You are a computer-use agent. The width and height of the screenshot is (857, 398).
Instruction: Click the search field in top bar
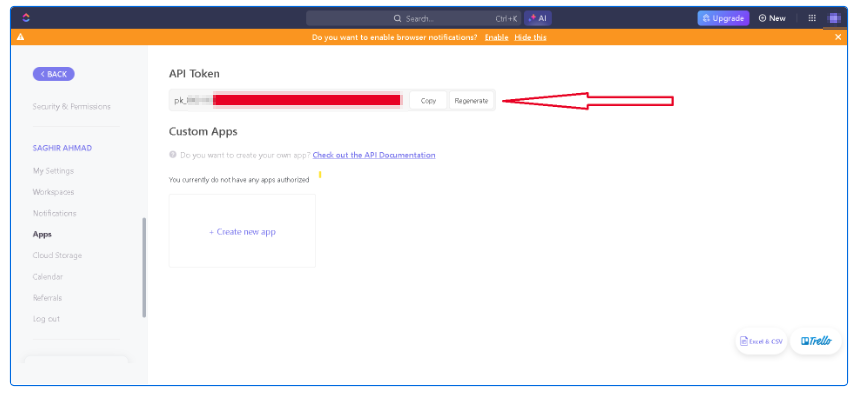coord(414,18)
